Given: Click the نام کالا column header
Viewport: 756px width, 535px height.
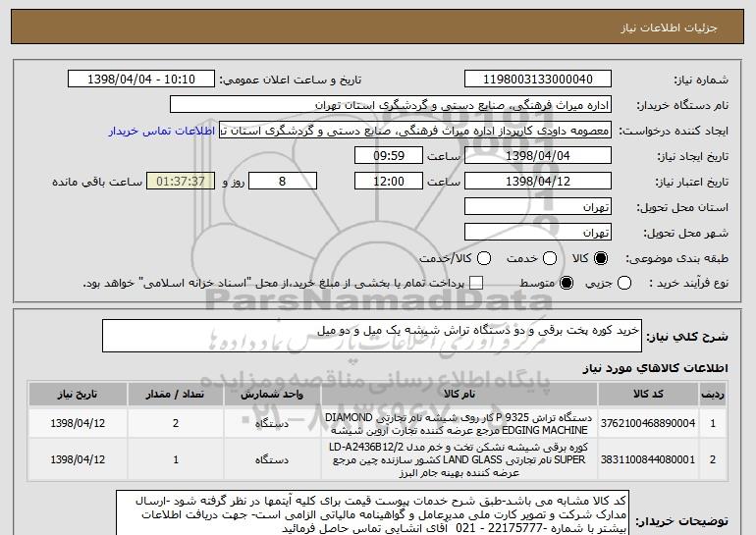Looking at the screenshot, I should point(459,395).
